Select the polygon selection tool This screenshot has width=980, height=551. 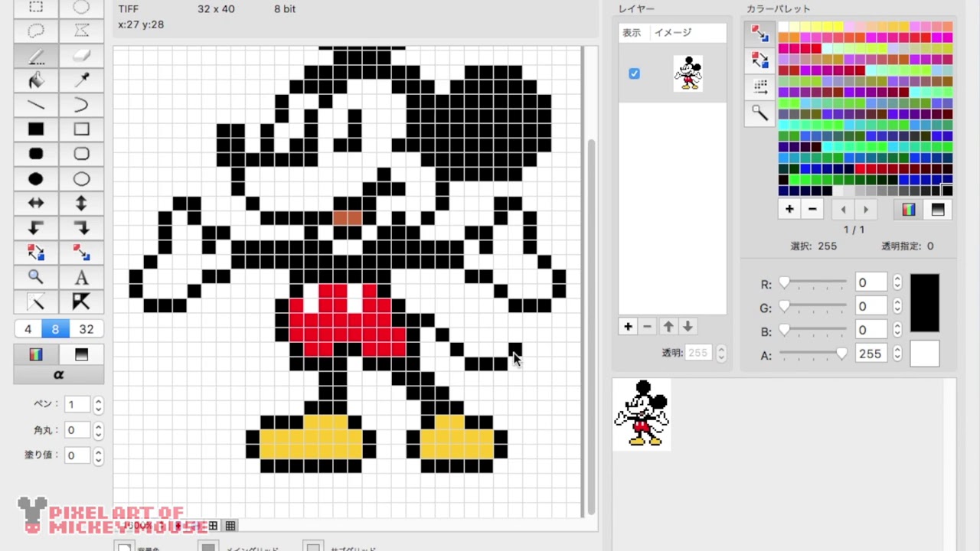coord(81,31)
